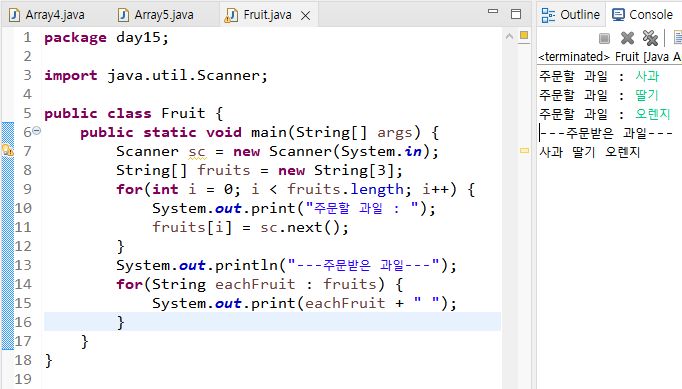Click the class name 'Fruit' on line 5
Viewport: 682px width, 389px height.
click(183, 113)
